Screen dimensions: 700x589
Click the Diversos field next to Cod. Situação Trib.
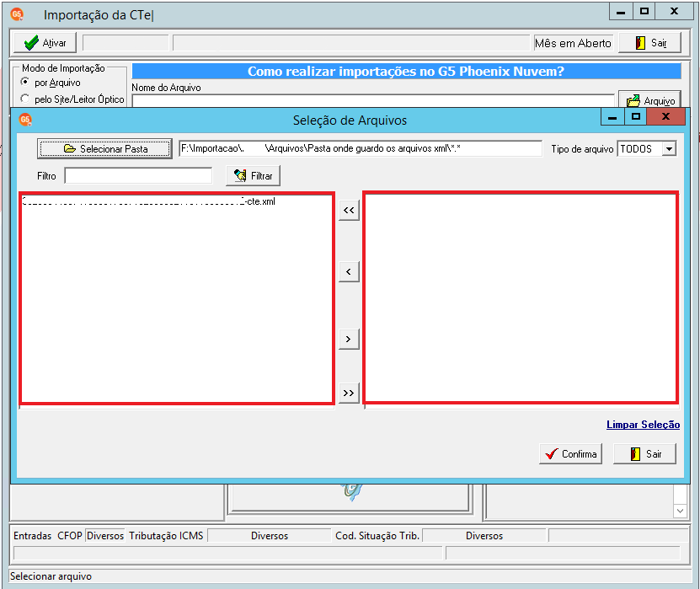click(x=484, y=535)
